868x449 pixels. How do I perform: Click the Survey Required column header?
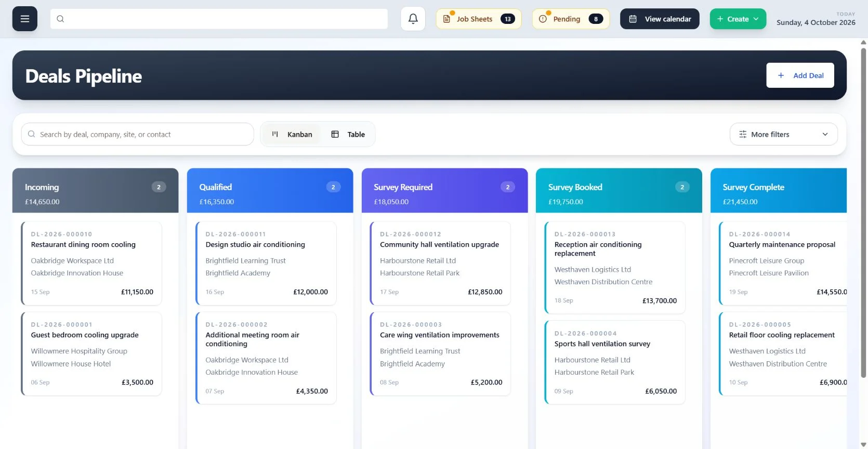pos(445,190)
